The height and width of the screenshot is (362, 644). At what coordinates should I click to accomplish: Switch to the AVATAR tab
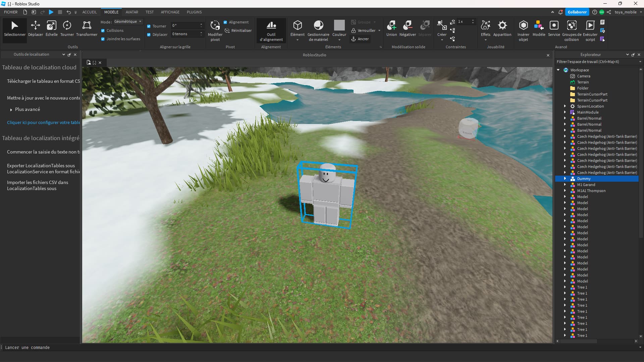click(132, 12)
